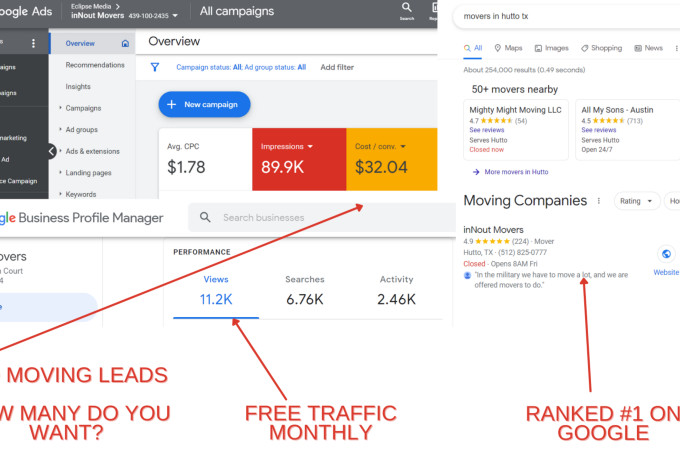Image resolution: width=680 pixels, height=459 pixels.
Task: Expand the Ads & extensions menu item
Action: (x=61, y=151)
